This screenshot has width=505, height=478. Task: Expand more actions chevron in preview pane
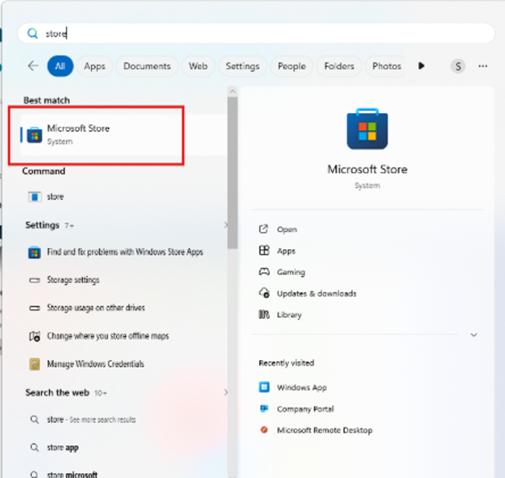pyautogui.click(x=474, y=335)
